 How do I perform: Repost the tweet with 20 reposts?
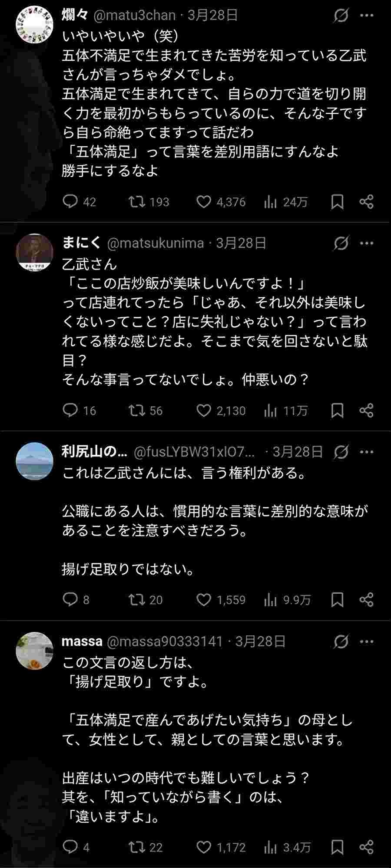pyautogui.click(x=137, y=600)
